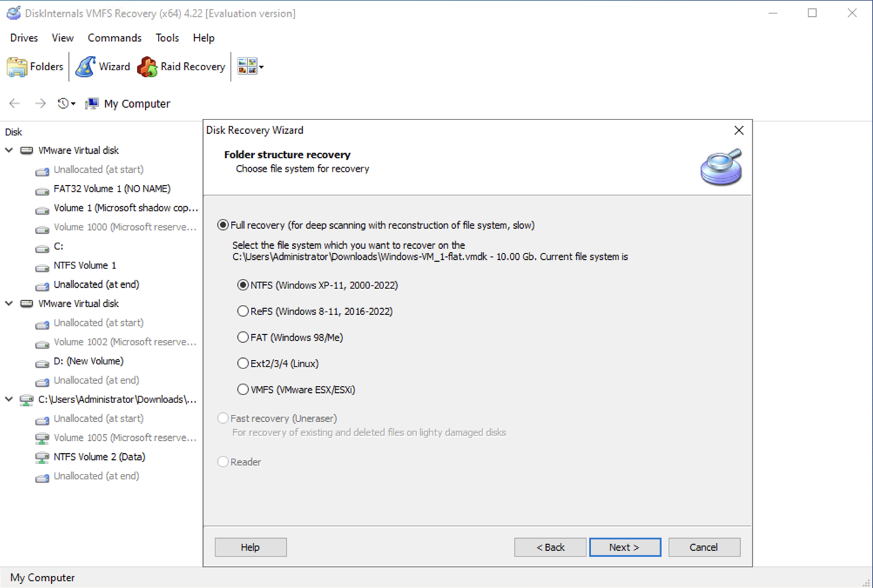Screen dimensions: 873x588
Task: Select the Reader radio option
Action: [x=223, y=462]
